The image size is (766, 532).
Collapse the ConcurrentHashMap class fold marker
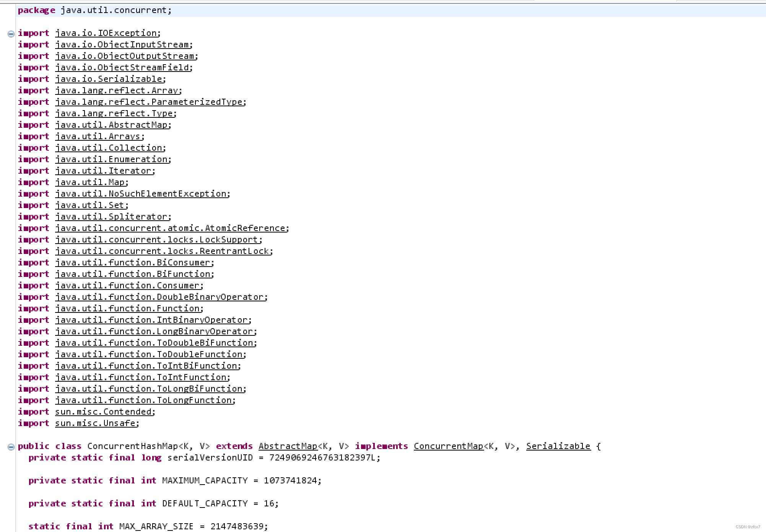(11, 447)
